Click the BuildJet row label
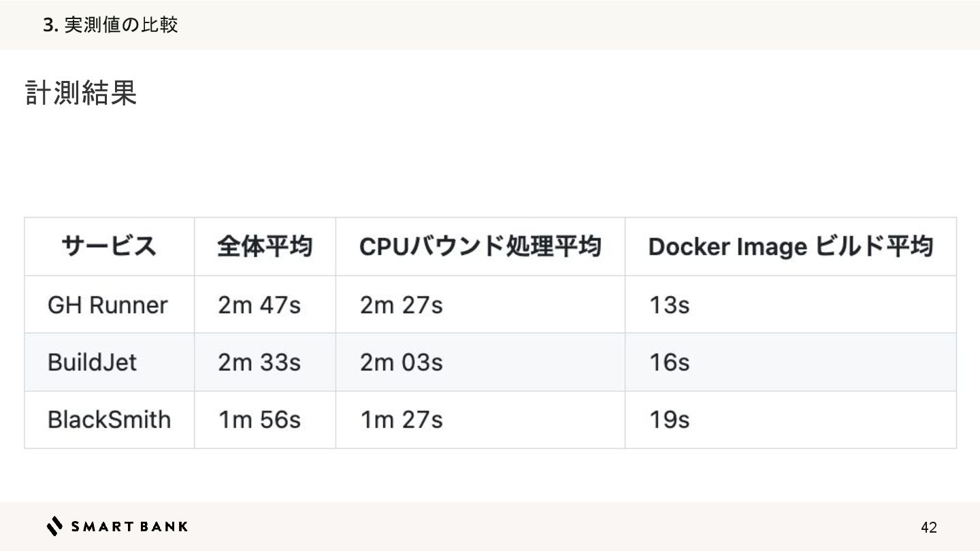The height and width of the screenshot is (551, 980). coord(93,362)
